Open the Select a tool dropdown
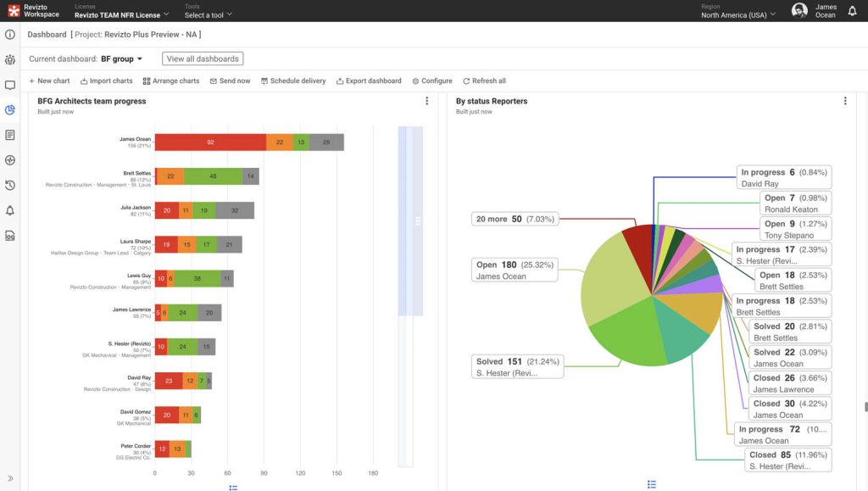Image resolution: width=868 pixels, height=491 pixels. coord(209,15)
